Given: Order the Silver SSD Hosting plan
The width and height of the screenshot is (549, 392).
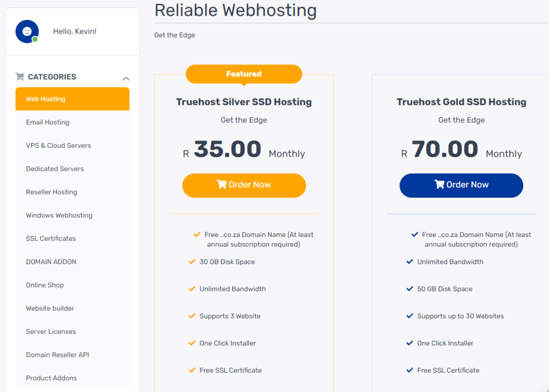Looking at the screenshot, I should point(244,185).
